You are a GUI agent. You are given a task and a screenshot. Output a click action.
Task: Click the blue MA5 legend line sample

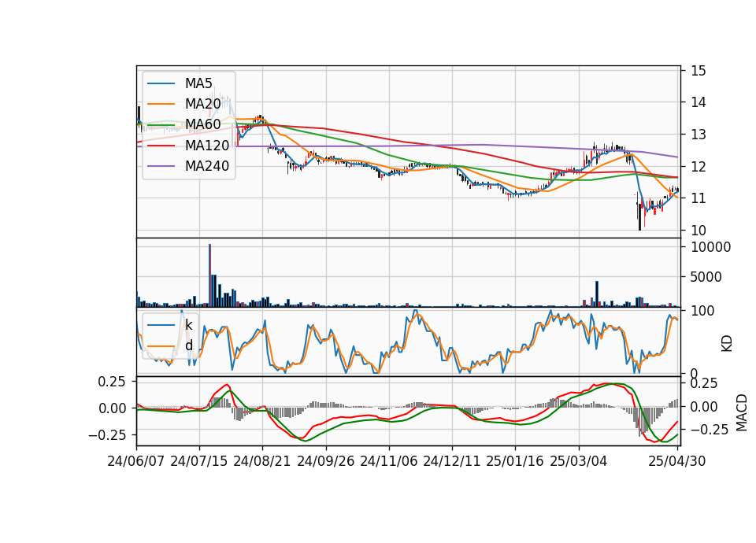coord(161,83)
